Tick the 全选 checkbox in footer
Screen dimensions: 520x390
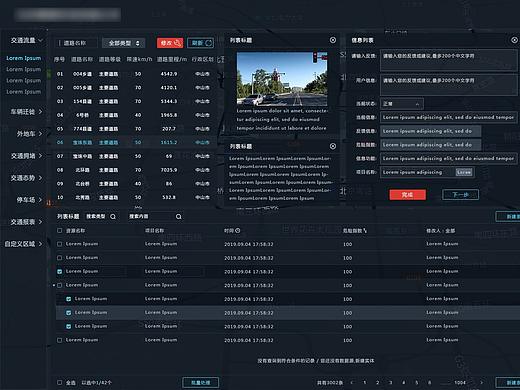[60, 383]
